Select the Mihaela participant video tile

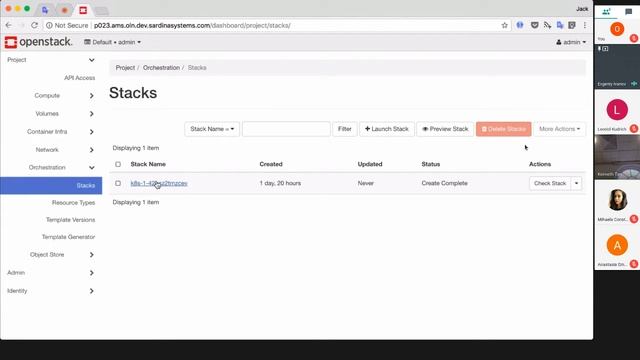617,202
